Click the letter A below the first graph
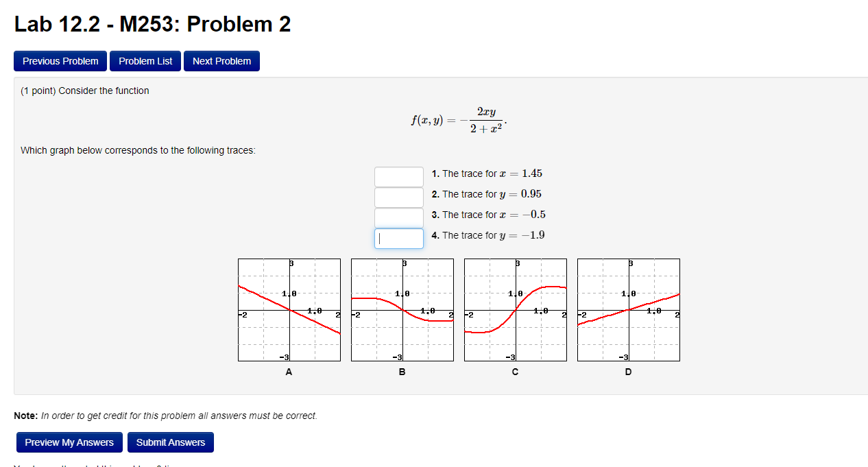868x467 pixels. 289,372
